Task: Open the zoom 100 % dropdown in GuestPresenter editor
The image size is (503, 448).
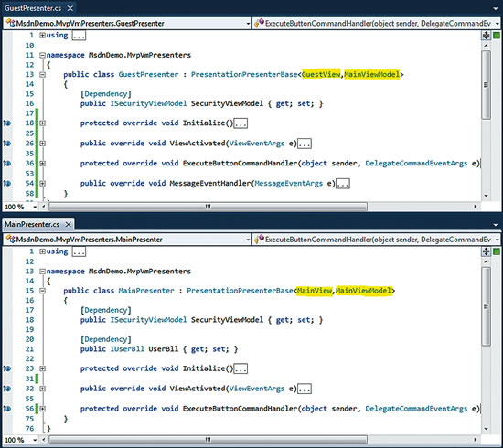Action: coord(35,208)
